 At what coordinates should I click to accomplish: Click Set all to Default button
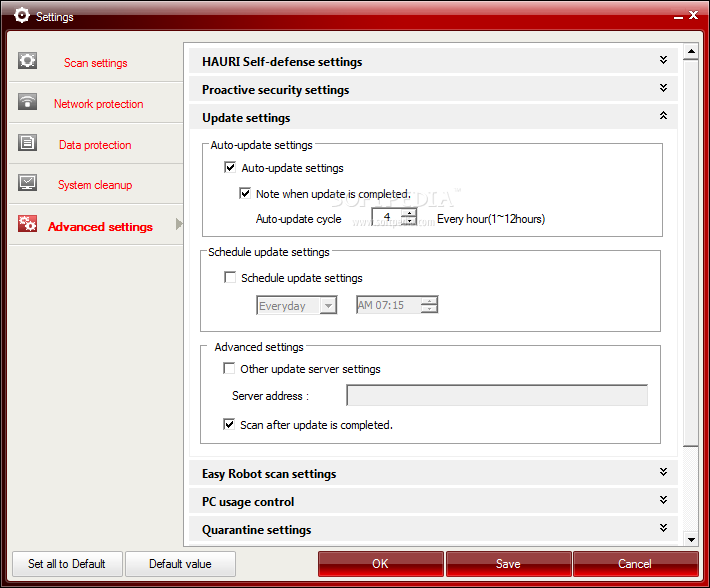pos(67,564)
